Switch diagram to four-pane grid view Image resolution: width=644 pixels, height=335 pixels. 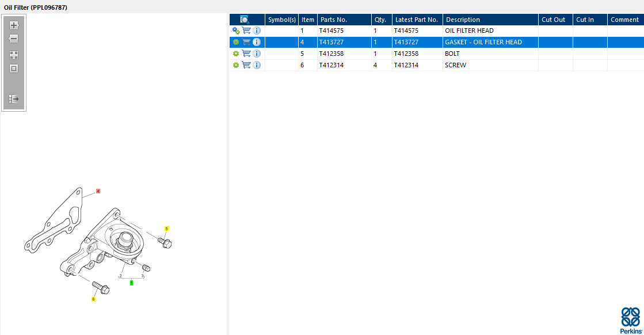(14, 55)
